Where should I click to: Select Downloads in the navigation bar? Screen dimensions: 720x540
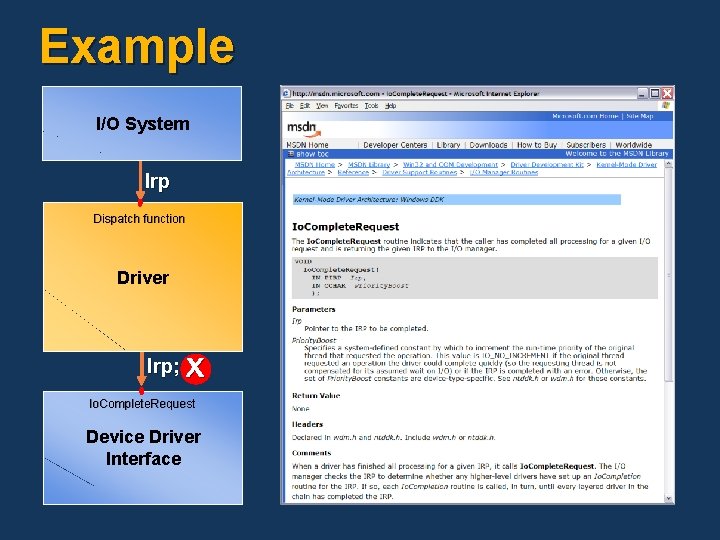488,145
